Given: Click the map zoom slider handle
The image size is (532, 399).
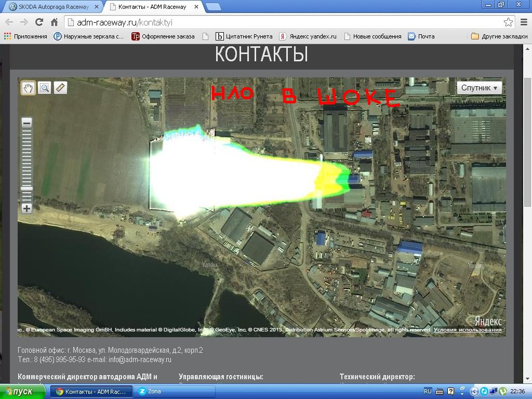Looking at the screenshot, I should click(27, 189).
